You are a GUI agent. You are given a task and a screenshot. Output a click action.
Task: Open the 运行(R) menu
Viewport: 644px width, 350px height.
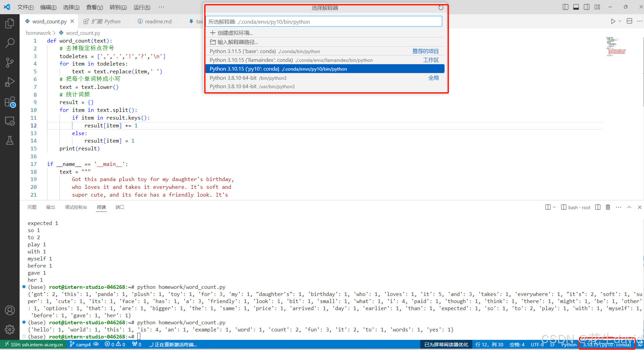[x=142, y=7]
